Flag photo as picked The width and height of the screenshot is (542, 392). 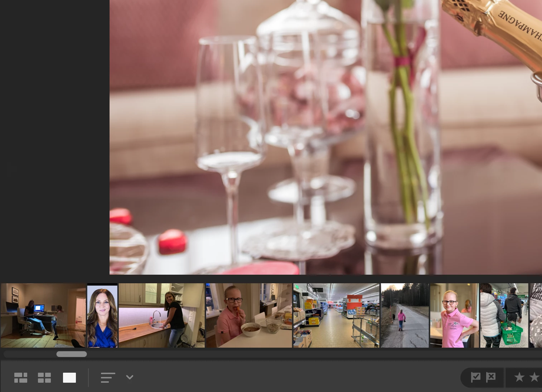(x=475, y=377)
